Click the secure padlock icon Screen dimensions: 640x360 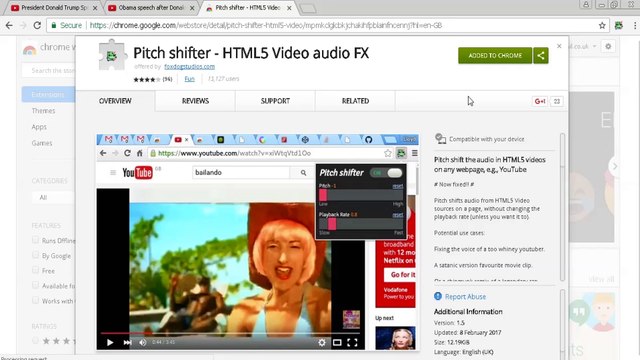click(x=53, y=25)
